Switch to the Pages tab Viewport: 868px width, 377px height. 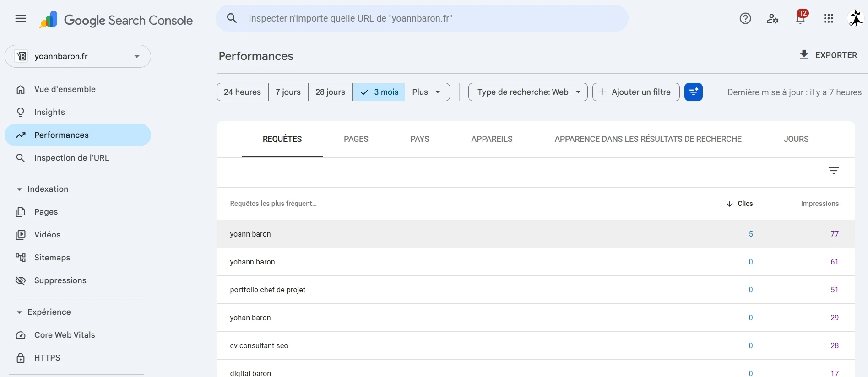(x=356, y=139)
